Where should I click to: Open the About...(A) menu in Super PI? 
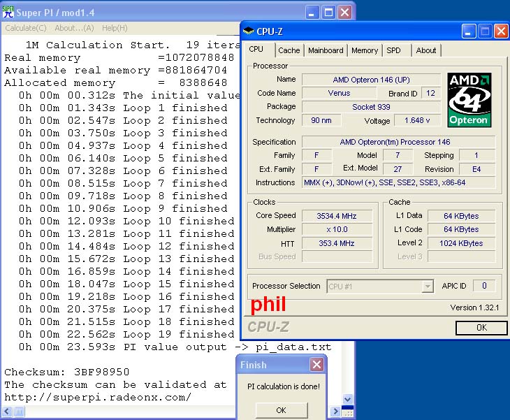point(74,29)
